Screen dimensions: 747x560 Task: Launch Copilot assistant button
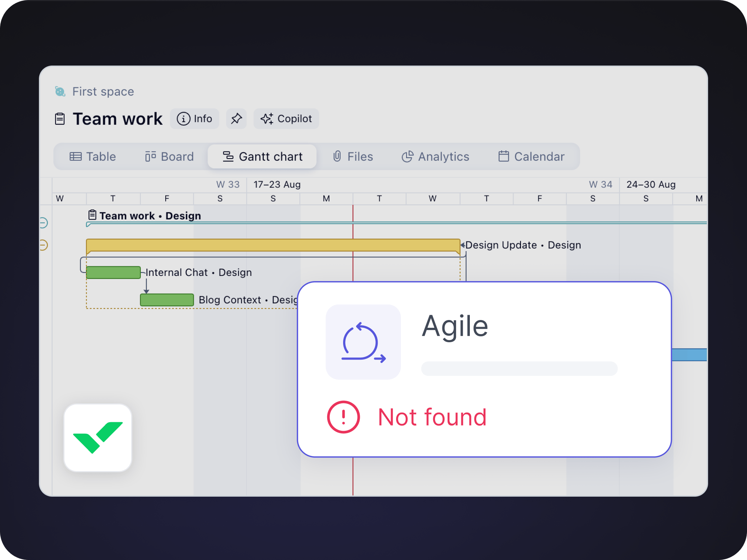click(286, 119)
